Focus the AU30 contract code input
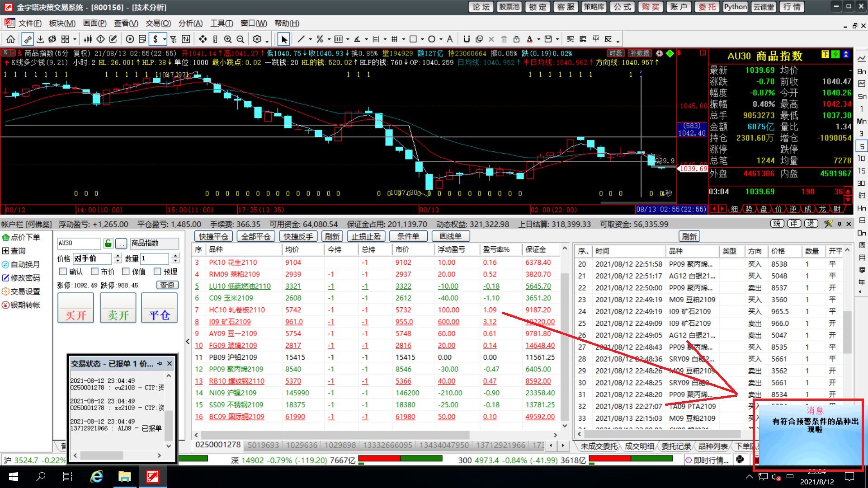868x488 pixels. tap(79, 243)
